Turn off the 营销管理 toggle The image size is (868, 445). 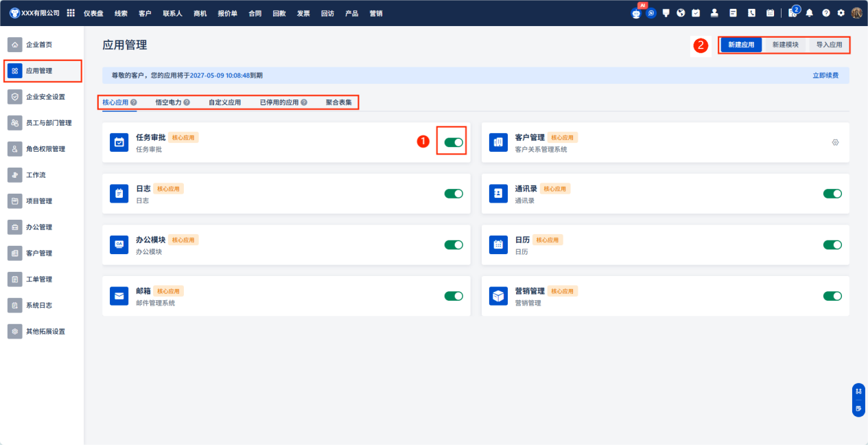coord(832,296)
